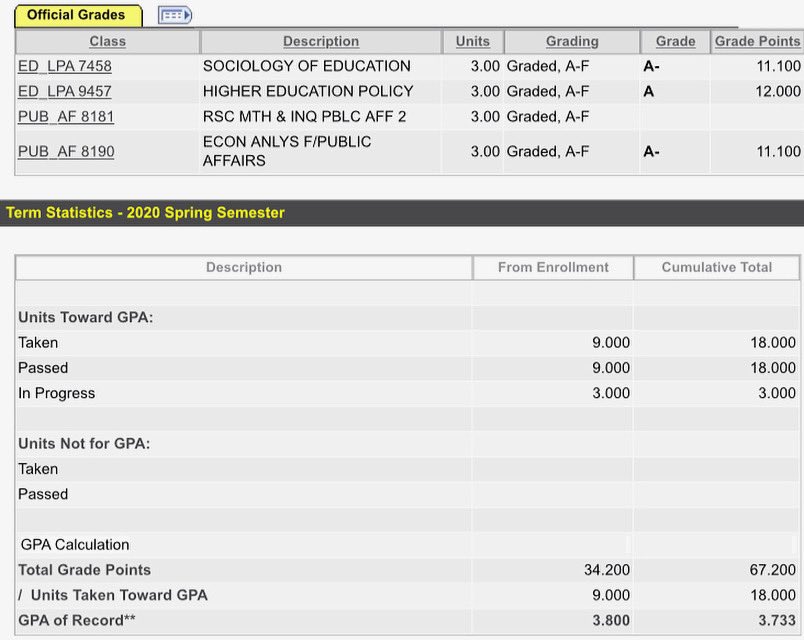Click the In Progress row label

[x=56, y=393]
